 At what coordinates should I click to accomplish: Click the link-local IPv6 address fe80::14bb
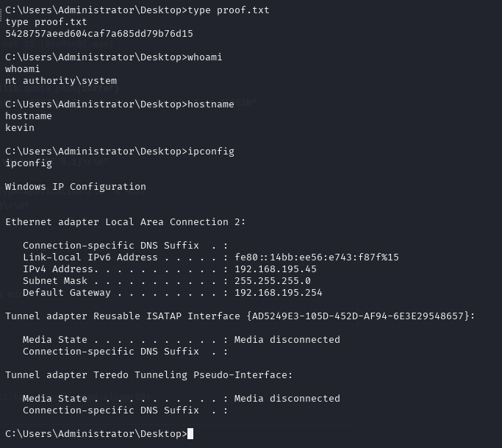coord(317,257)
